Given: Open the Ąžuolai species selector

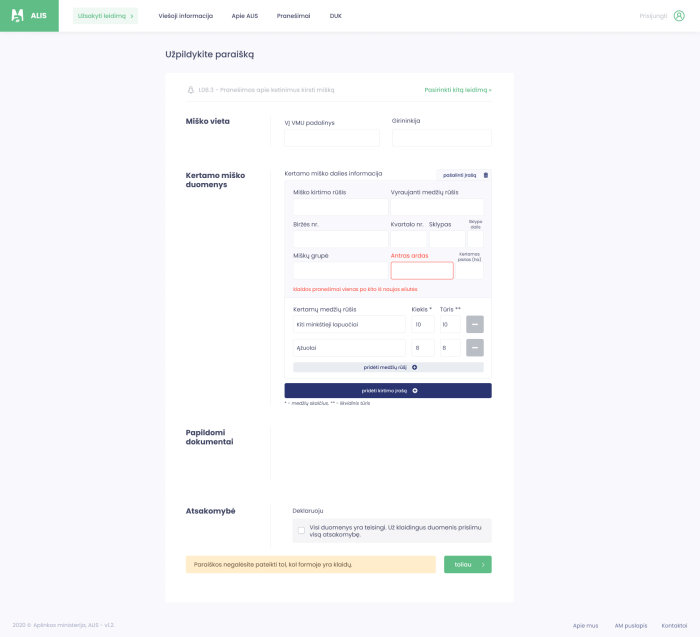Looking at the screenshot, I should pyautogui.click(x=349, y=348).
